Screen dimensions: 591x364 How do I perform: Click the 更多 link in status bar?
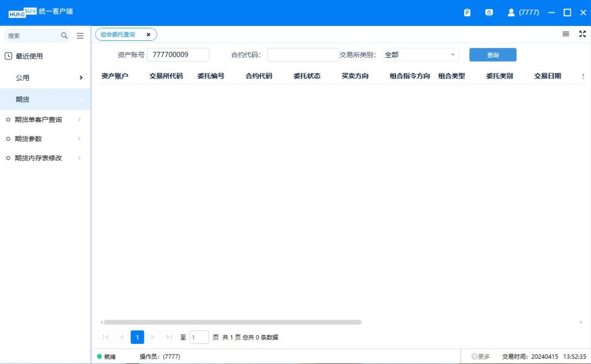(x=481, y=357)
